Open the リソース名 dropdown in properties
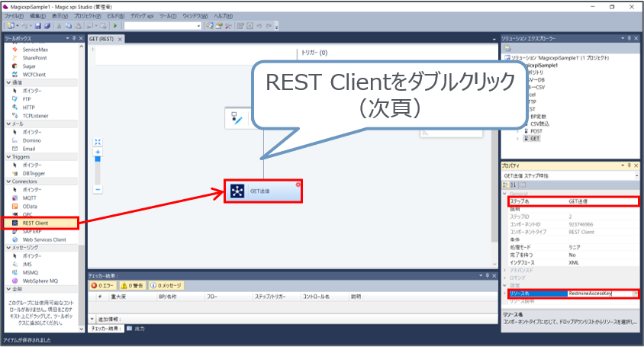 tap(633, 293)
